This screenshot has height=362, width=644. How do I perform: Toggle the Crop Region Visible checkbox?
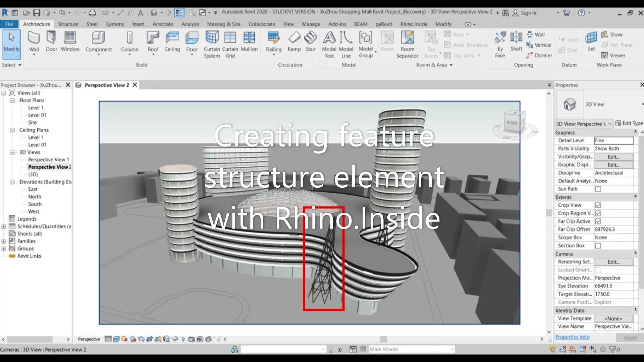[598, 213]
